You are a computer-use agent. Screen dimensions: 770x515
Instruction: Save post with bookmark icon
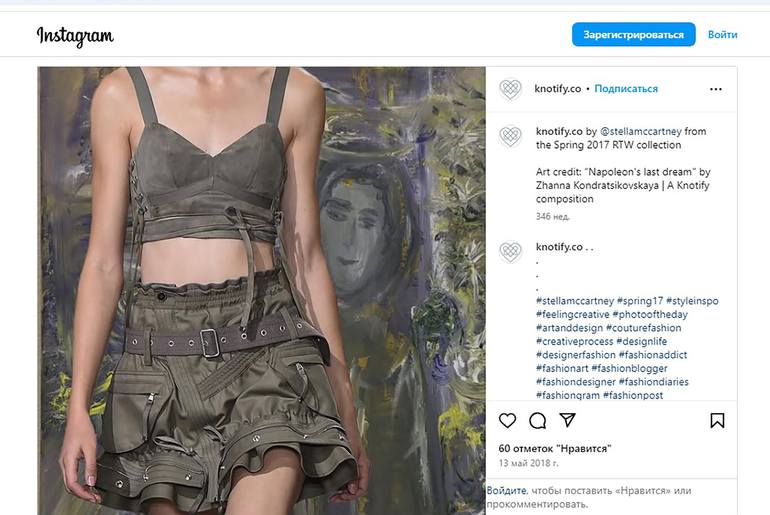pos(716,420)
